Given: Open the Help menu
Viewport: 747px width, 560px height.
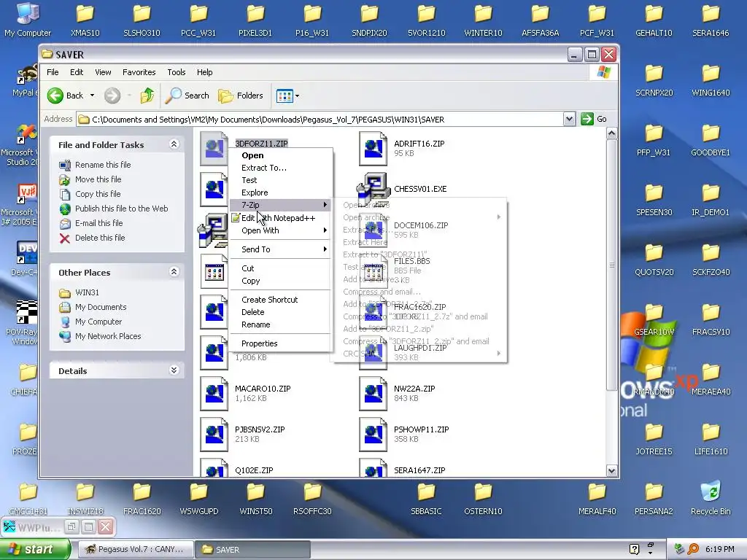Looking at the screenshot, I should point(205,72).
